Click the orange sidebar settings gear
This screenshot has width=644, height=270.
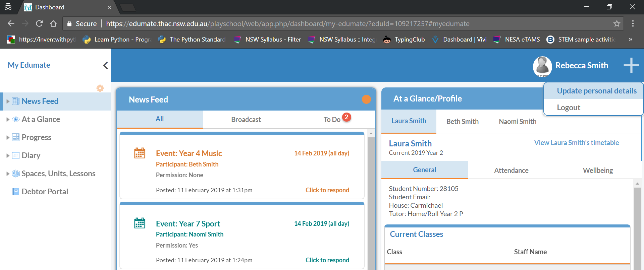pos(100,88)
